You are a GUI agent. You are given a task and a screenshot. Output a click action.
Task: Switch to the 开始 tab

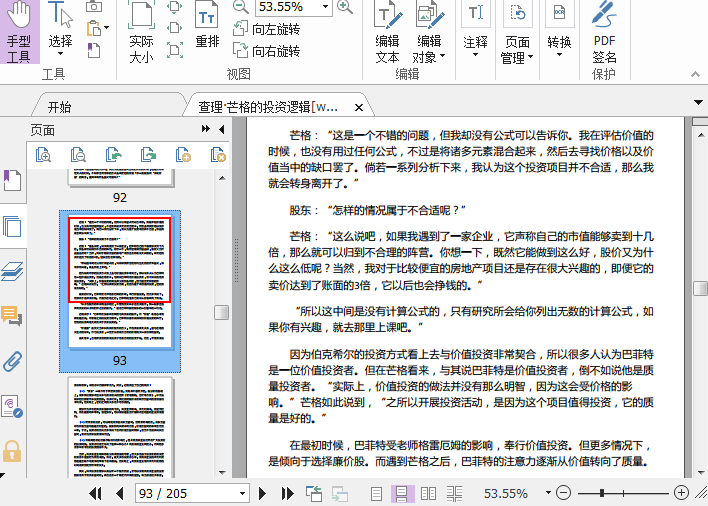tap(60, 106)
